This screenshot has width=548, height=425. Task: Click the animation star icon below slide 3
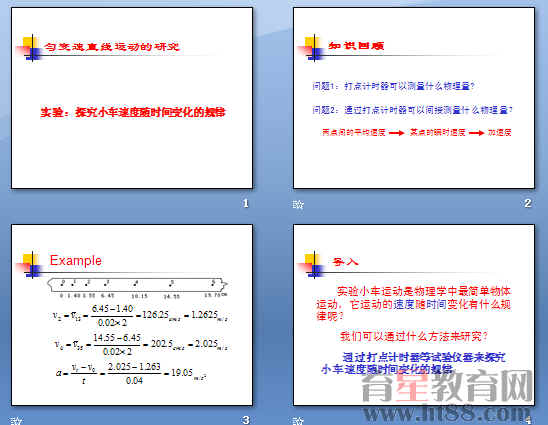tap(16, 421)
